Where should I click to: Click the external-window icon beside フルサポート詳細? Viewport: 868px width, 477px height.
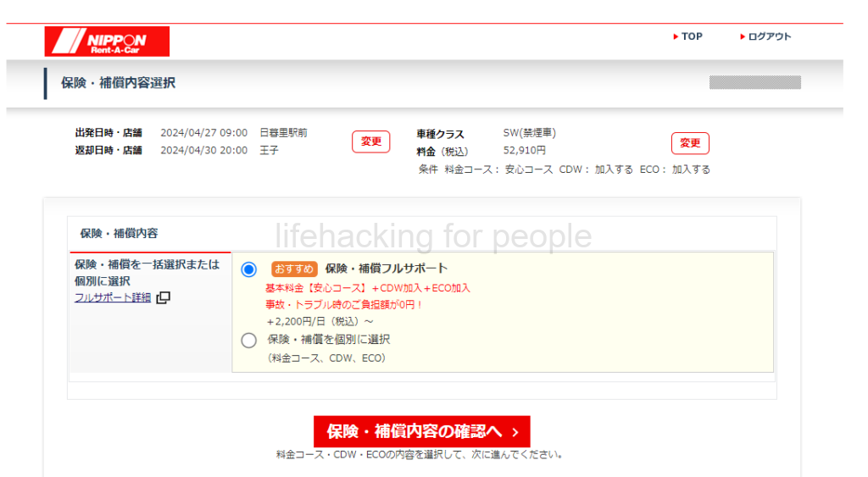click(164, 297)
